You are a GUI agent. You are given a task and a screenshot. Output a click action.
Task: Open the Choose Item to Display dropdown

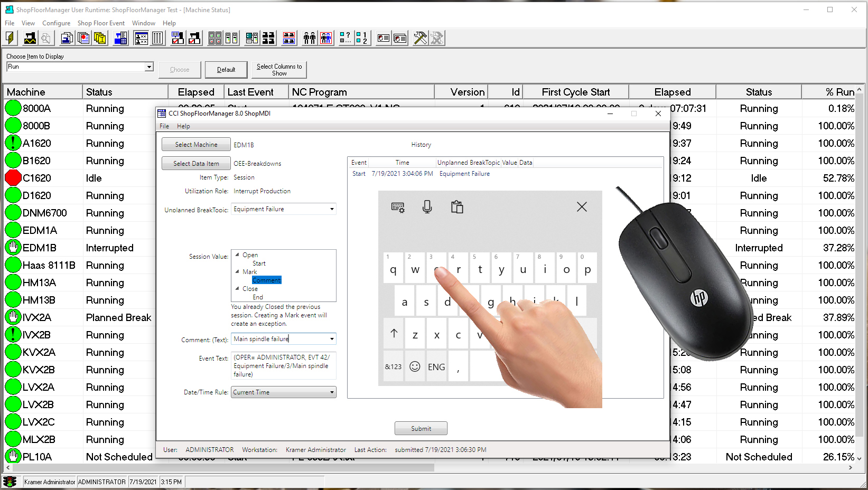[149, 67]
